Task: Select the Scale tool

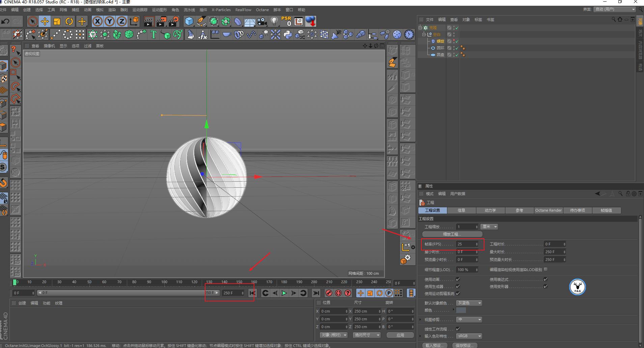Action: pyautogui.click(x=57, y=21)
